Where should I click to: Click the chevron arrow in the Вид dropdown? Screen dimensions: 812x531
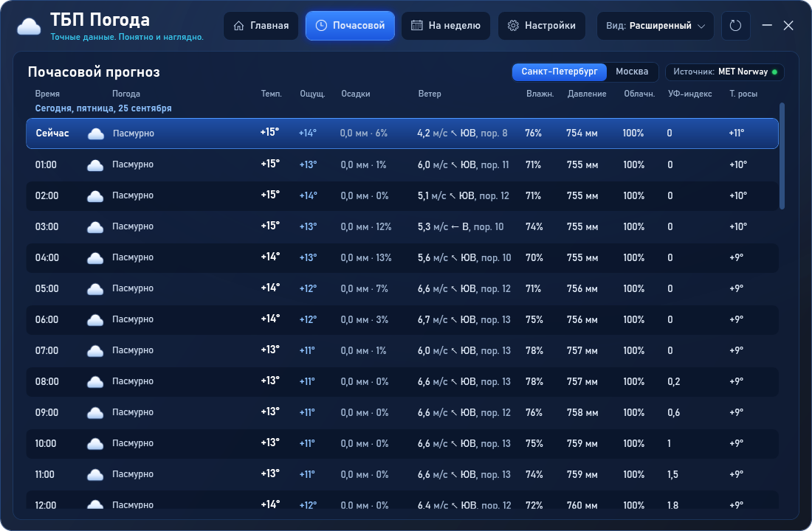tap(701, 26)
